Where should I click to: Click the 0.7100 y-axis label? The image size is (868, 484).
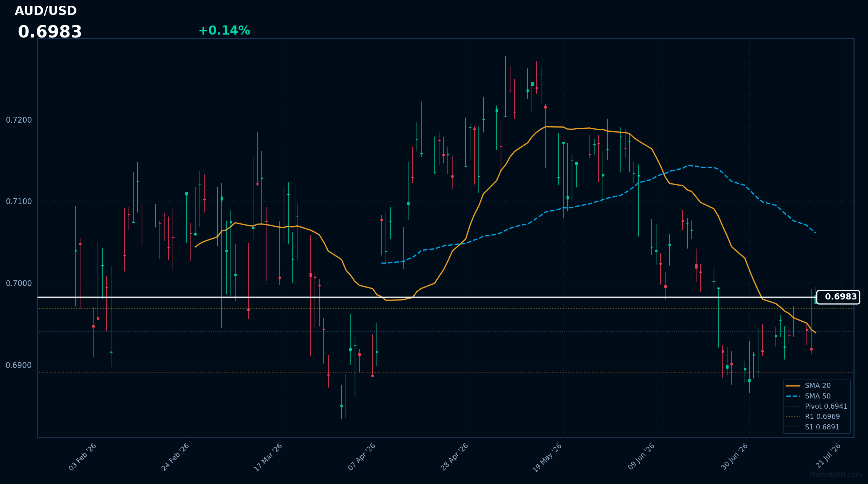point(19,201)
